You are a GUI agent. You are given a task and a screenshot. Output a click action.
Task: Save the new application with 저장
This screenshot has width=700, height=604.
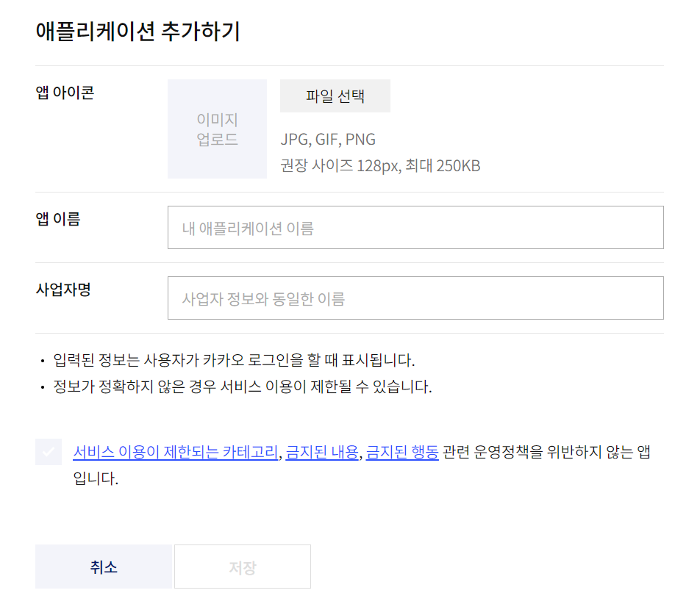pyautogui.click(x=242, y=566)
